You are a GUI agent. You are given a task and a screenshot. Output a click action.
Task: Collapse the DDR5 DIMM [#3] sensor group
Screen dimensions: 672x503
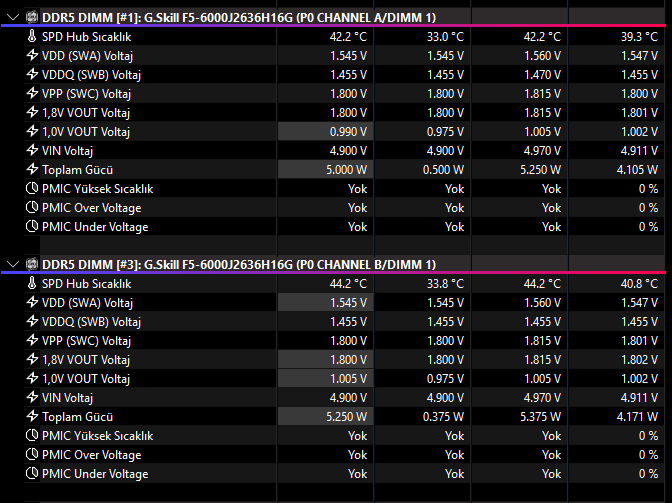(x=13, y=264)
